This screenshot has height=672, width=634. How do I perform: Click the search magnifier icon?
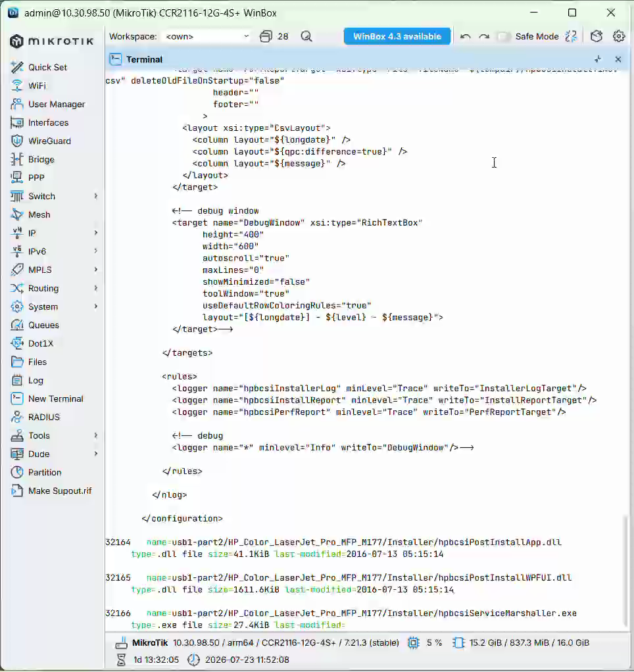[x=306, y=36]
